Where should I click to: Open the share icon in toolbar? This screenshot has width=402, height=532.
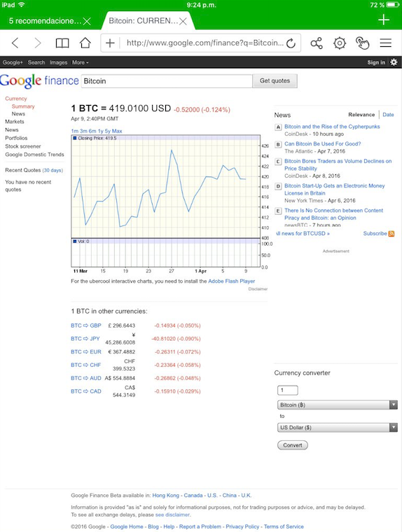tap(317, 43)
